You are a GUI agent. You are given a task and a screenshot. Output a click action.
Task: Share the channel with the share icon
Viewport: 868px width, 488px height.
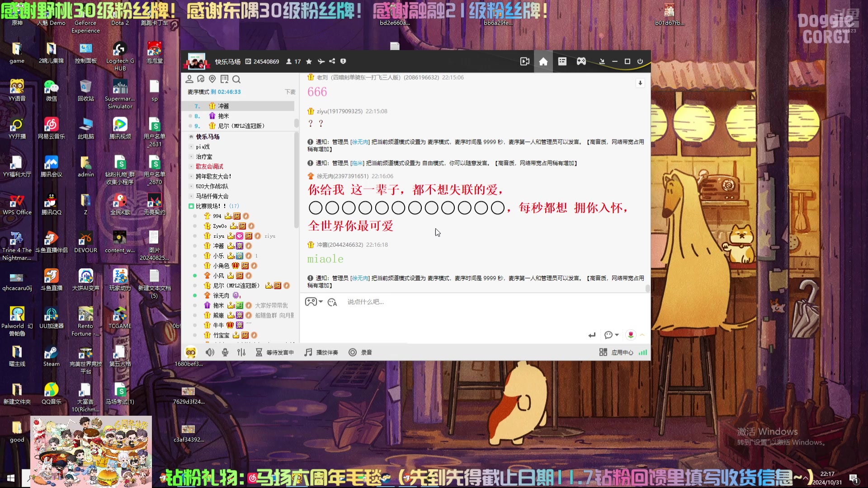pyautogui.click(x=332, y=61)
